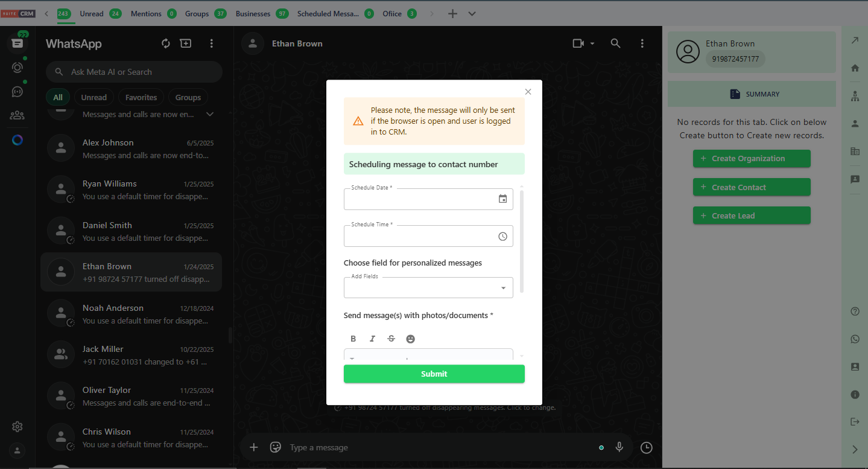This screenshot has height=469, width=868.
Task: Open the scheduled message clock icon
Action: 646,447
